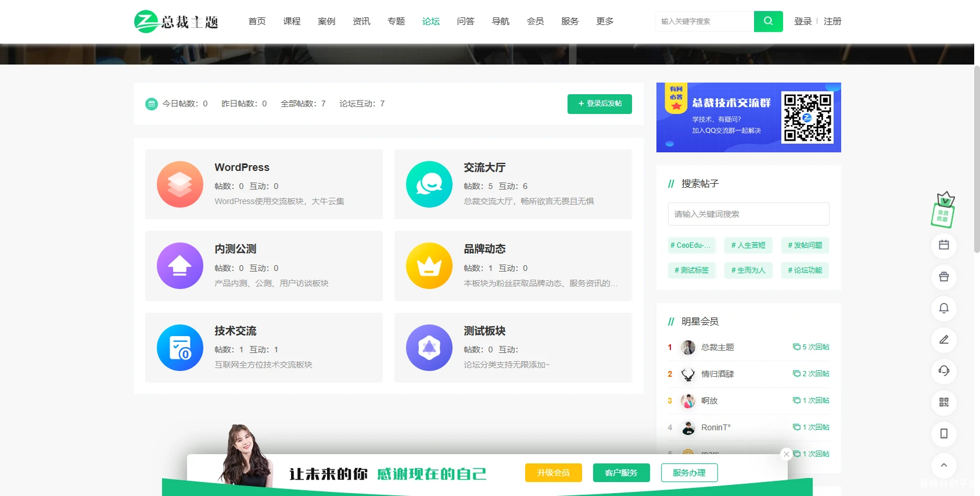
Task: Select the # 生而为人 tag
Action: (x=748, y=270)
